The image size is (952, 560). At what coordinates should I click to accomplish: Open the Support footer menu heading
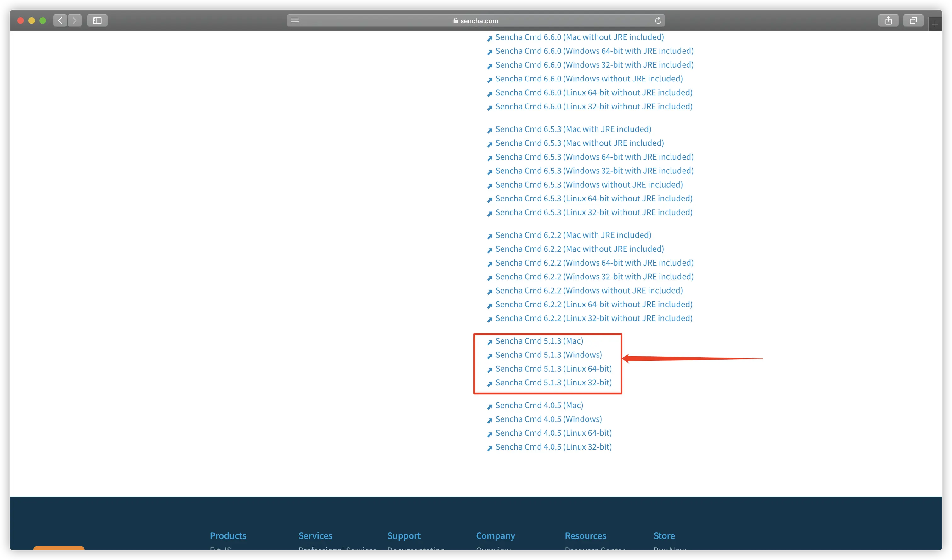pos(404,535)
